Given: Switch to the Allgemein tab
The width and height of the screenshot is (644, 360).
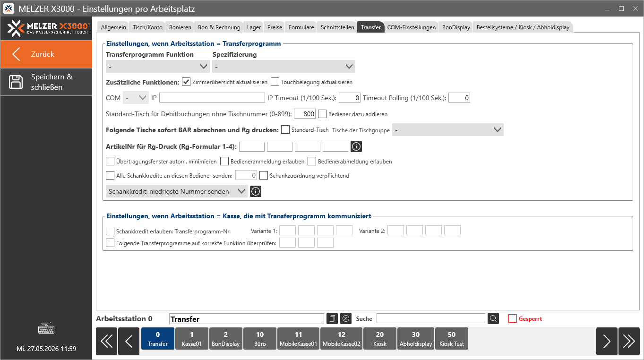Looking at the screenshot, I should pyautogui.click(x=113, y=27).
